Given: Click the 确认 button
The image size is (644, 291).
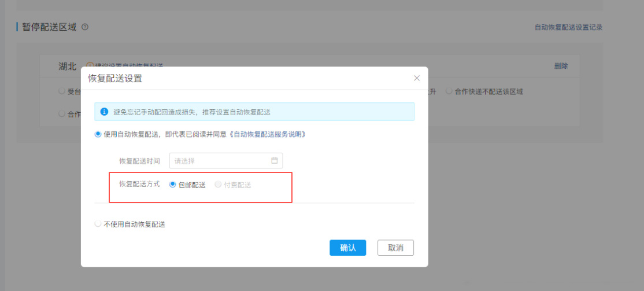Looking at the screenshot, I should click(347, 248).
